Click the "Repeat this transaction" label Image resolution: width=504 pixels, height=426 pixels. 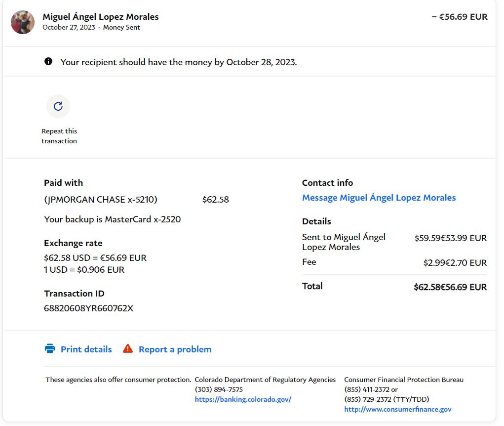tap(59, 136)
